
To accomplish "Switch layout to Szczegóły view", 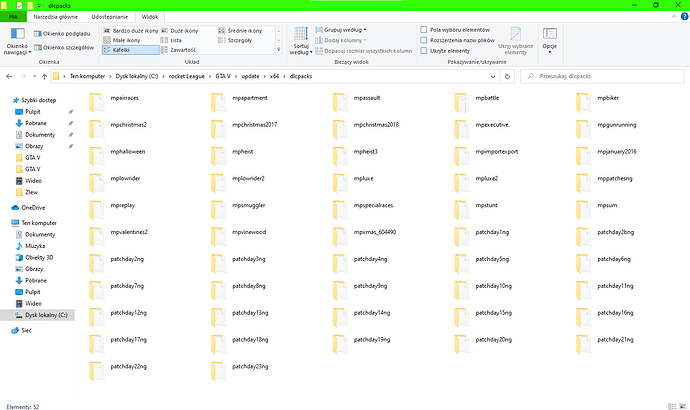I will (x=235, y=40).
